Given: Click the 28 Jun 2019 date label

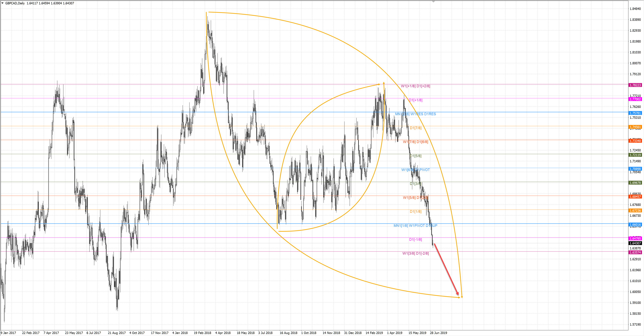Looking at the screenshot, I should coord(438,333).
